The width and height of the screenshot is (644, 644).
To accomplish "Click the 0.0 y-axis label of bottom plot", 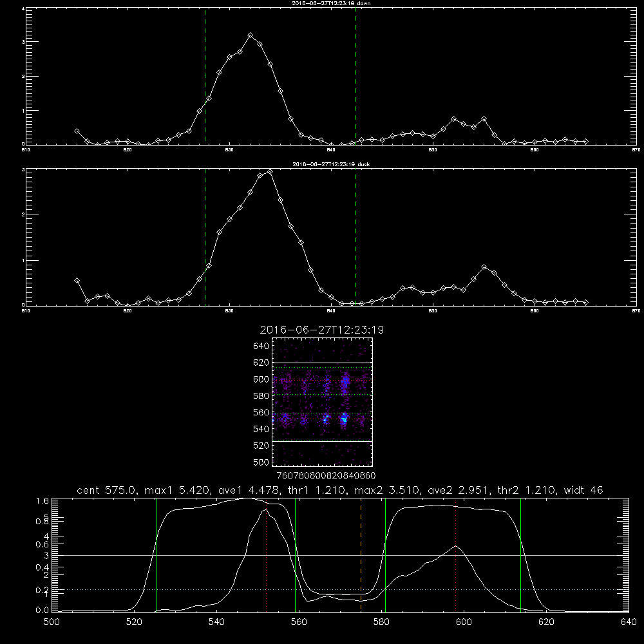I will [43, 611].
